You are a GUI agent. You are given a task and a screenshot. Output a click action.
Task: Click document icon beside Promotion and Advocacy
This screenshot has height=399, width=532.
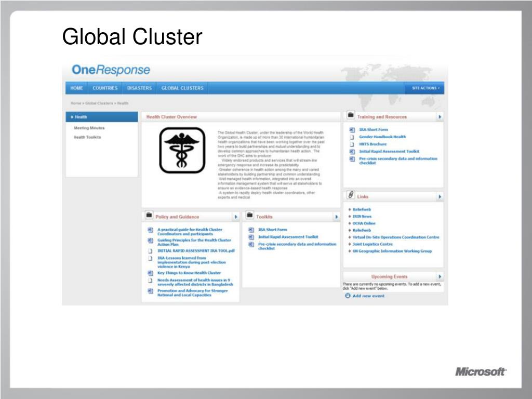pyautogui.click(x=150, y=291)
